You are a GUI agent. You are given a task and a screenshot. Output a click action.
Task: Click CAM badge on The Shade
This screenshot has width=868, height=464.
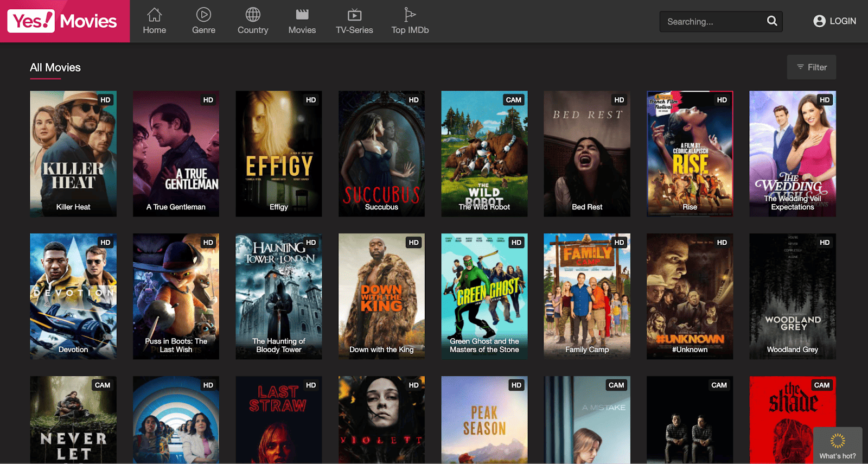821,385
